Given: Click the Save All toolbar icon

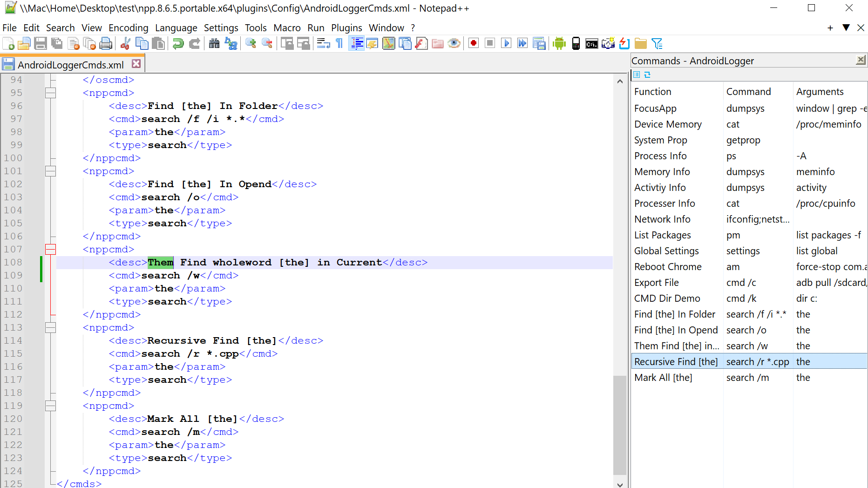Looking at the screenshot, I should point(57,44).
